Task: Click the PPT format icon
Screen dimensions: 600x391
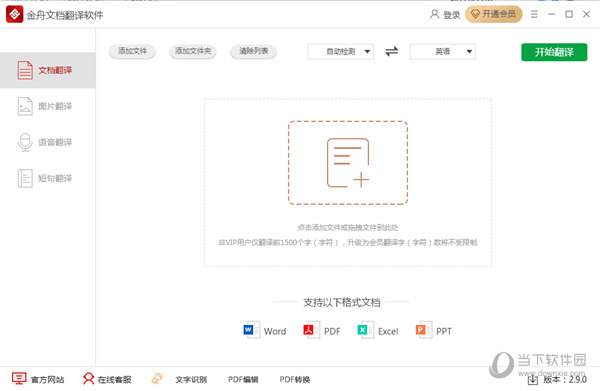Action: (x=424, y=330)
